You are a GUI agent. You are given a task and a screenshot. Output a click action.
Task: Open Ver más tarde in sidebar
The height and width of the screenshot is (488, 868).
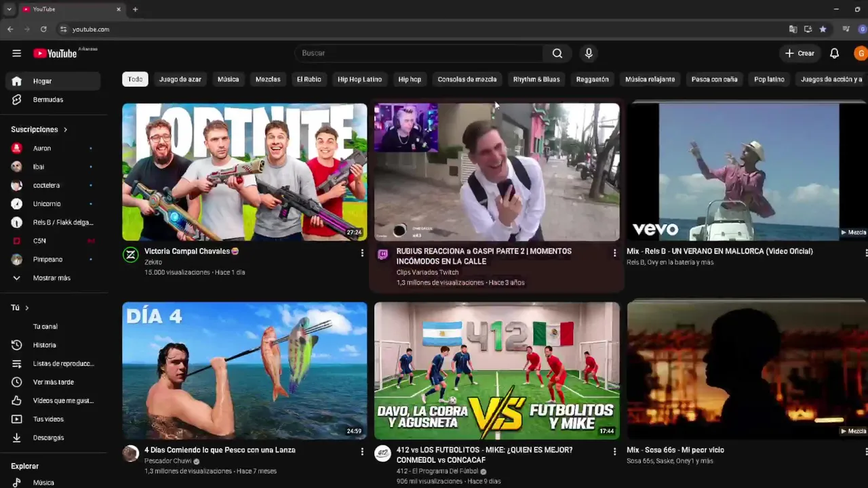pos(54,382)
